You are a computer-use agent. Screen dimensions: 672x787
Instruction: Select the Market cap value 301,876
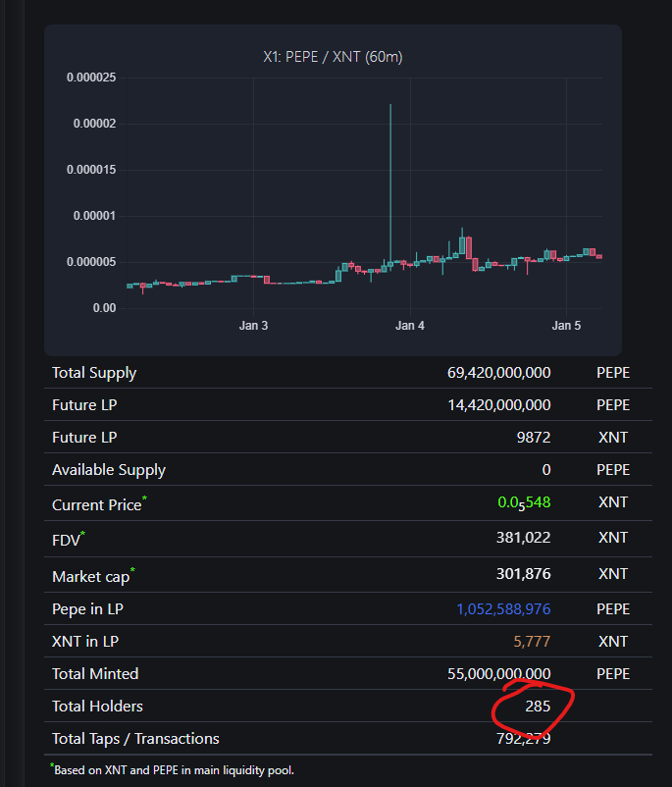click(524, 574)
